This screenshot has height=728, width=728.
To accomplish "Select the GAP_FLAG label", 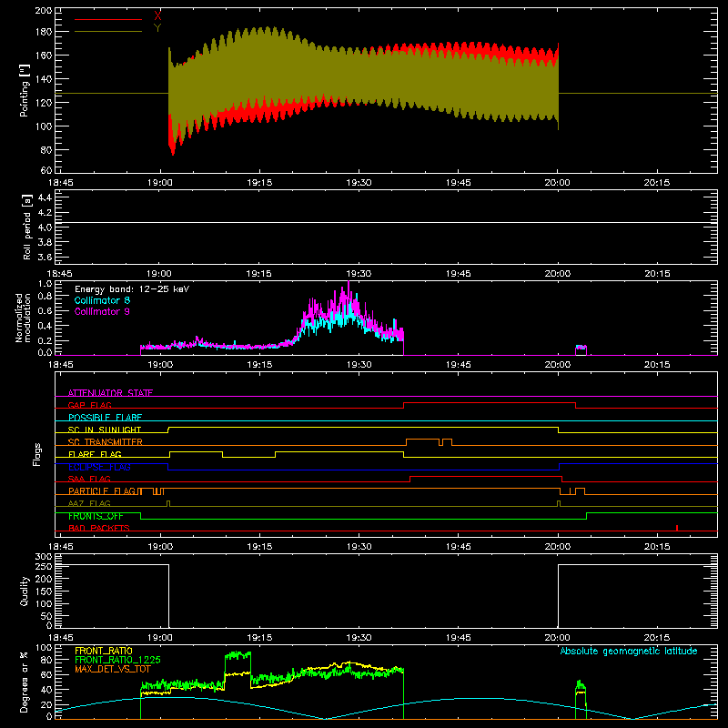I will click(89, 405).
